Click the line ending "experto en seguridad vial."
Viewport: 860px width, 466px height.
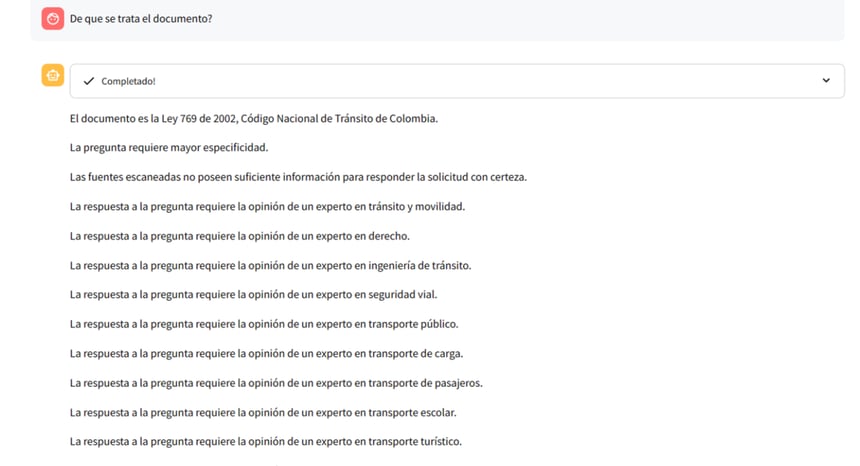tap(253, 295)
